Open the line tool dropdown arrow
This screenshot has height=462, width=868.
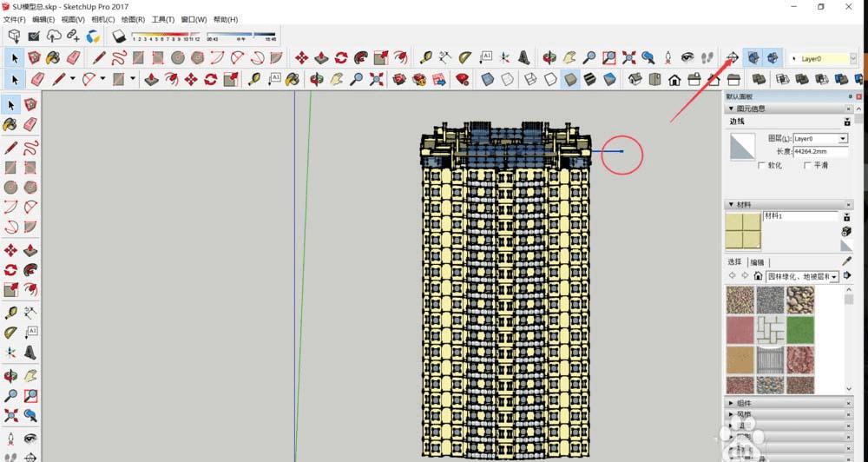[73, 79]
